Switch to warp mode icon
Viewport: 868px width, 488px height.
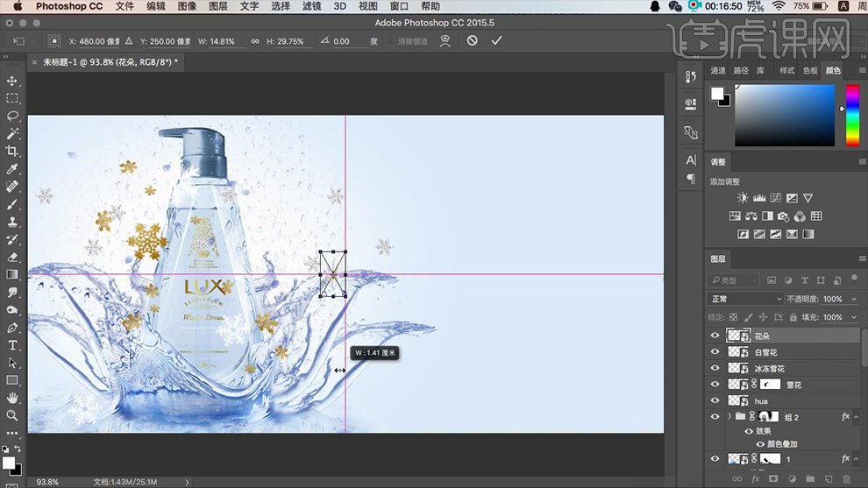coord(446,40)
